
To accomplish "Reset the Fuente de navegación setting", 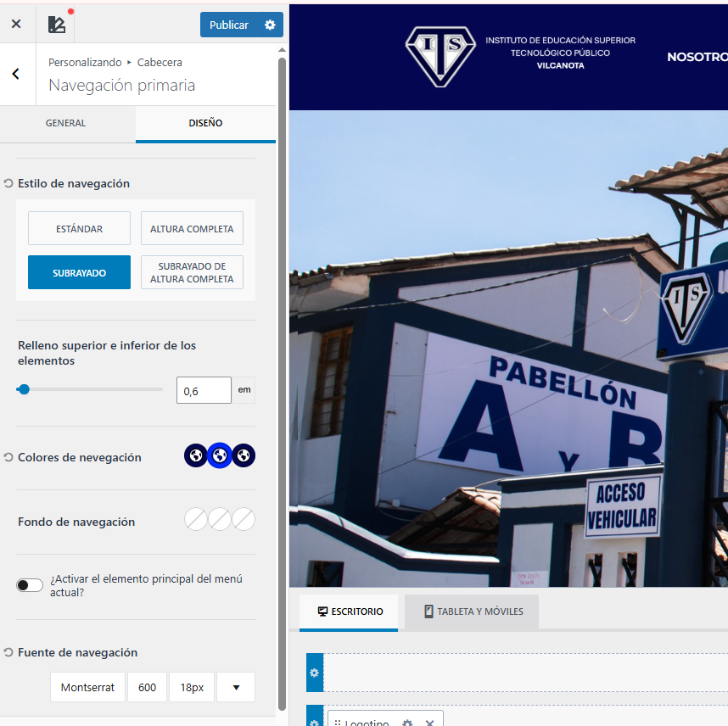I will [x=8, y=652].
